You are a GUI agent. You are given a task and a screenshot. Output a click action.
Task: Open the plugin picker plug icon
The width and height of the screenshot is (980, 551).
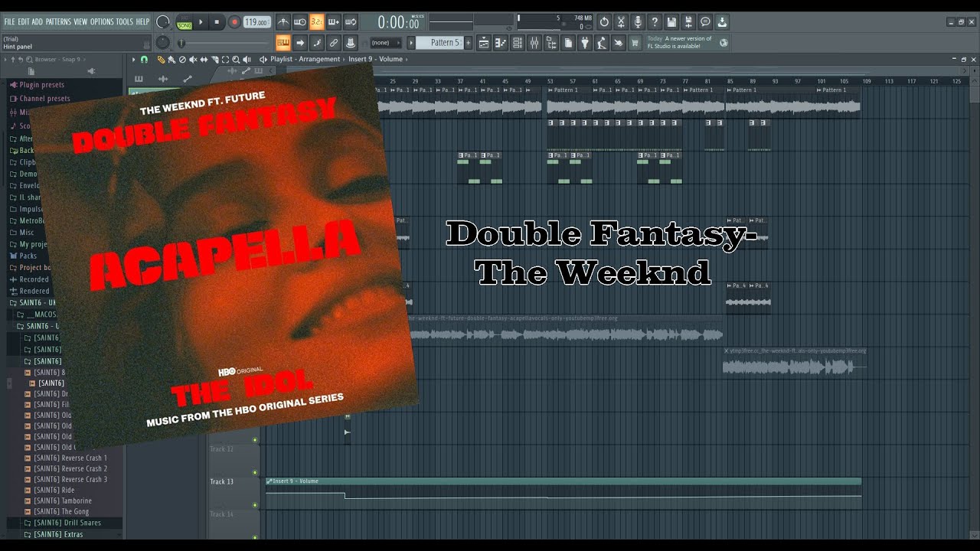pos(585,43)
